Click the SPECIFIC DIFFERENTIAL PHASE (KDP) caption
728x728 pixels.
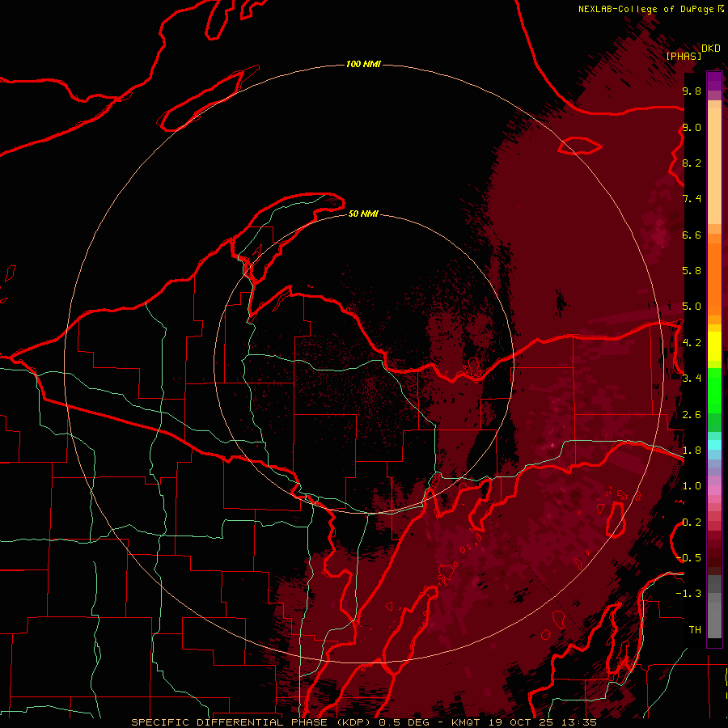(x=252, y=722)
